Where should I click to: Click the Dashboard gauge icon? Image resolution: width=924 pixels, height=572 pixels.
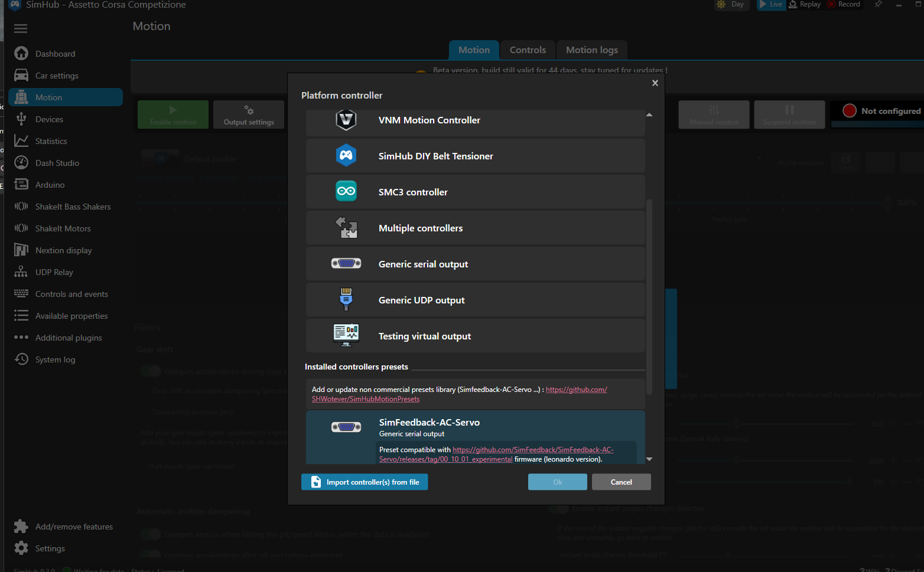coord(21,54)
